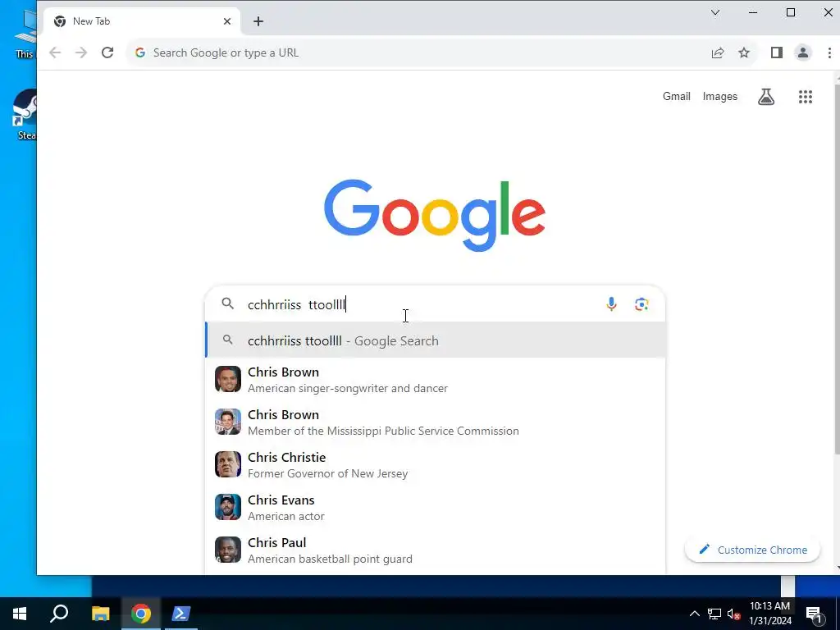Open the notification center icon
Viewport: 840px width, 630px height.
tap(814, 614)
